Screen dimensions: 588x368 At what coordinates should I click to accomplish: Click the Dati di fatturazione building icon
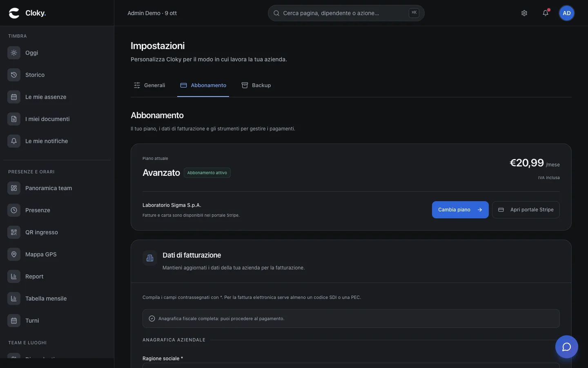click(x=150, y=258)
